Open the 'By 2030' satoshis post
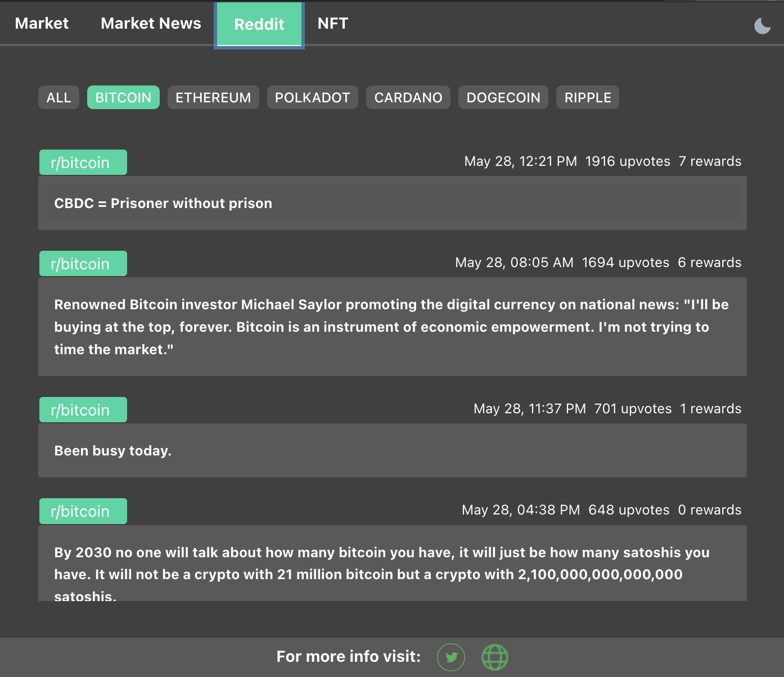The height and width of the screenshot is (677, 784). pyautogui.click(x=393, y=563)
